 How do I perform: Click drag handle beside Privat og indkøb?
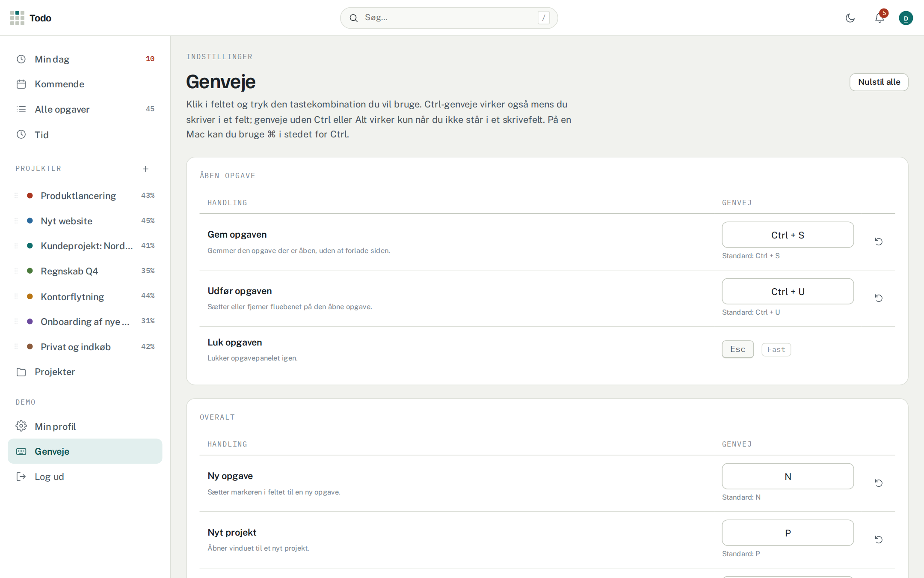click(16, 346)
